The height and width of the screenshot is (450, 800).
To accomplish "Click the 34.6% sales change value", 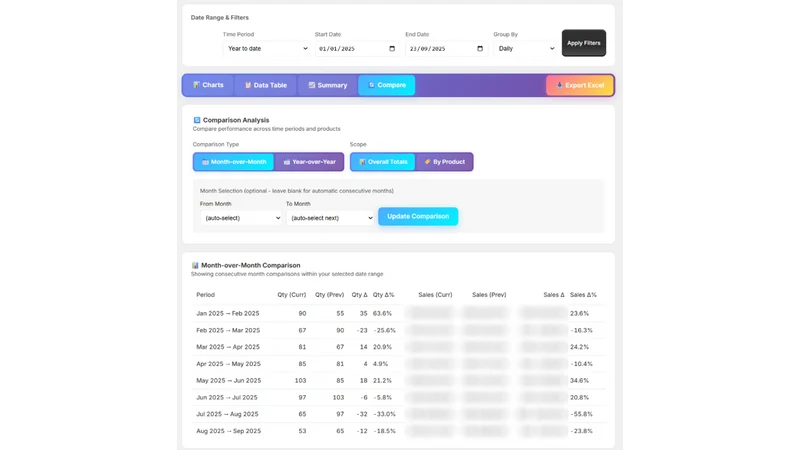I will (x=579, y=381).
